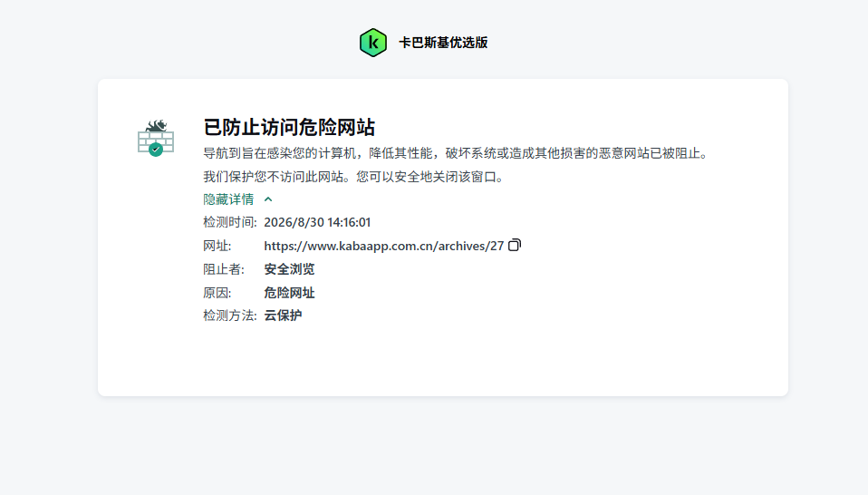
Task: Click the 卡巴斯基优选版 product title
Action: 443,43
